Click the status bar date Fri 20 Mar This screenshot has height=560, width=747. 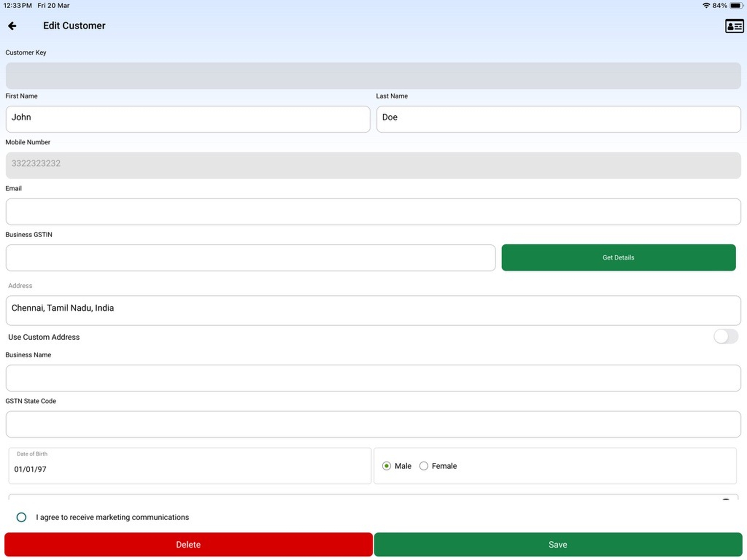click(x=53, y=5)
